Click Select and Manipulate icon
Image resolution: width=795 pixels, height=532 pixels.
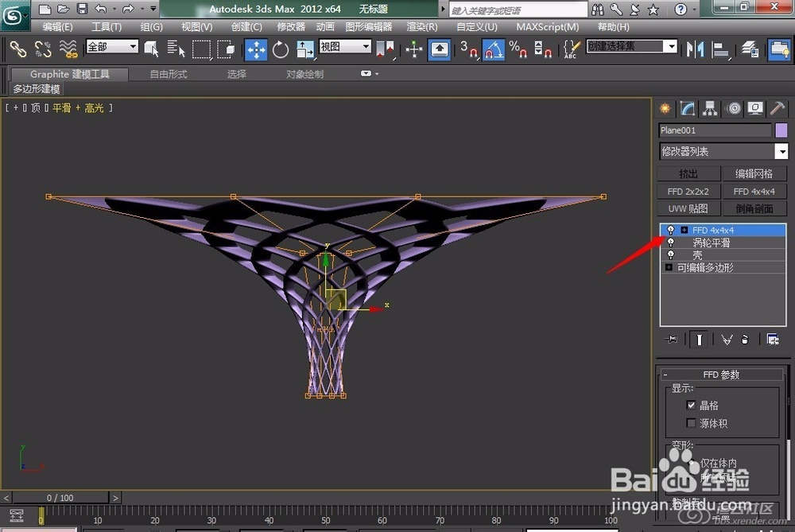tap(414, 49)
